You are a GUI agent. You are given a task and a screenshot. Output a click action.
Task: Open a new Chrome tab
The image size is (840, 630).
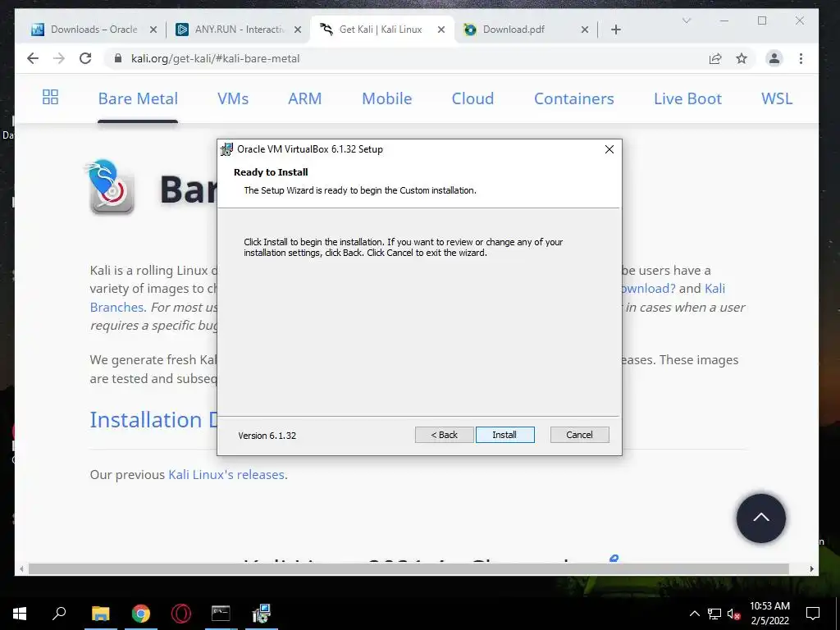pyautogui.click(x=615, y=30)
